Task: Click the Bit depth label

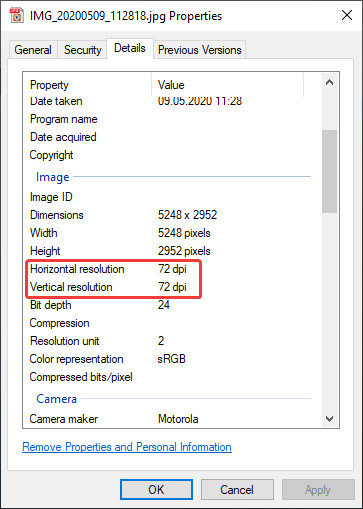Action: tap(50, 305)
